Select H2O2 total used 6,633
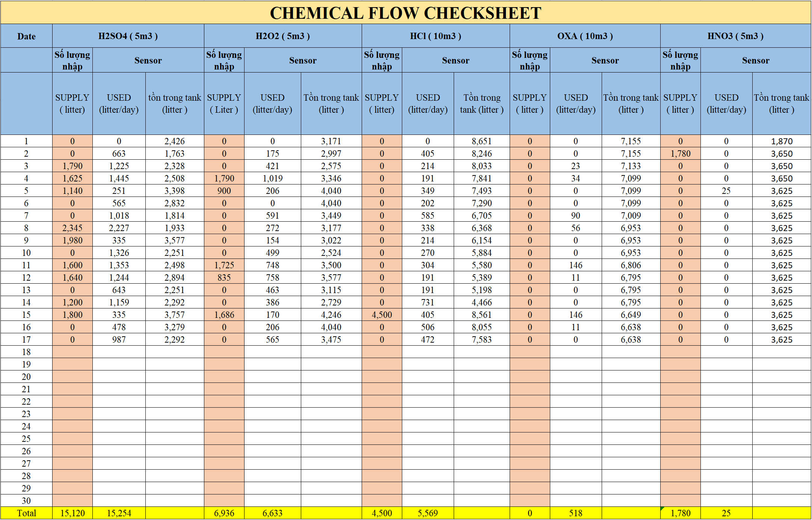812x520 pixels. [x=273, y=513]
